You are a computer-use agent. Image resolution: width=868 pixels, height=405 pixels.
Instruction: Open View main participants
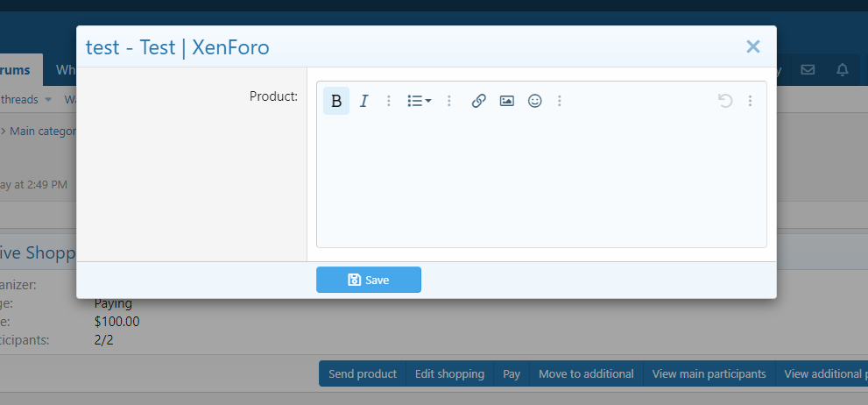709,373
